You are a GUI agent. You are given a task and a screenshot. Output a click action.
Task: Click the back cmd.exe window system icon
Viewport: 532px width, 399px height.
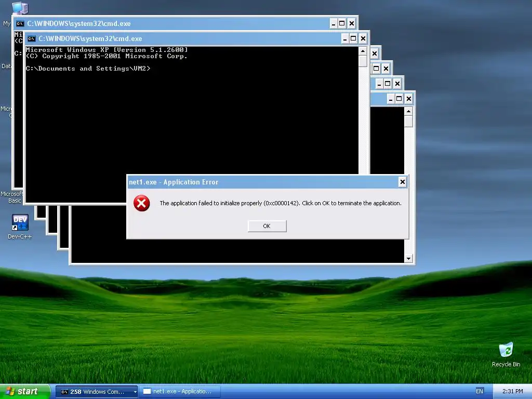tap(20, 23)
